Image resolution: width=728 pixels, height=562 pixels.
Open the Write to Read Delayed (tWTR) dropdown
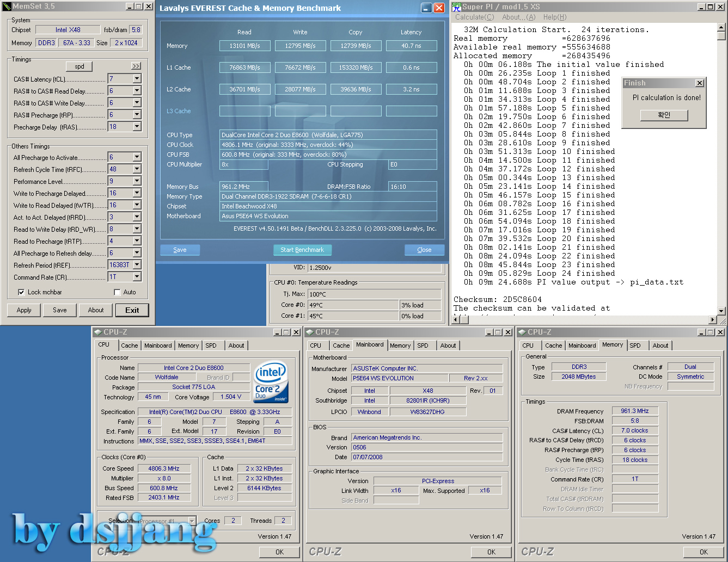pyautogui.click(x=137, y=205)
